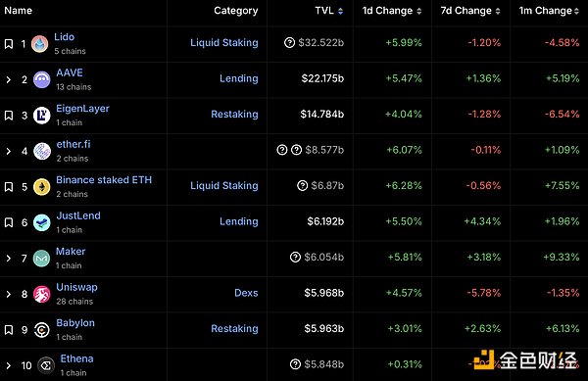This screenshot has height=381, width=588.
Task: Click the Binance staked ETH logo
Action: (41, 187)
